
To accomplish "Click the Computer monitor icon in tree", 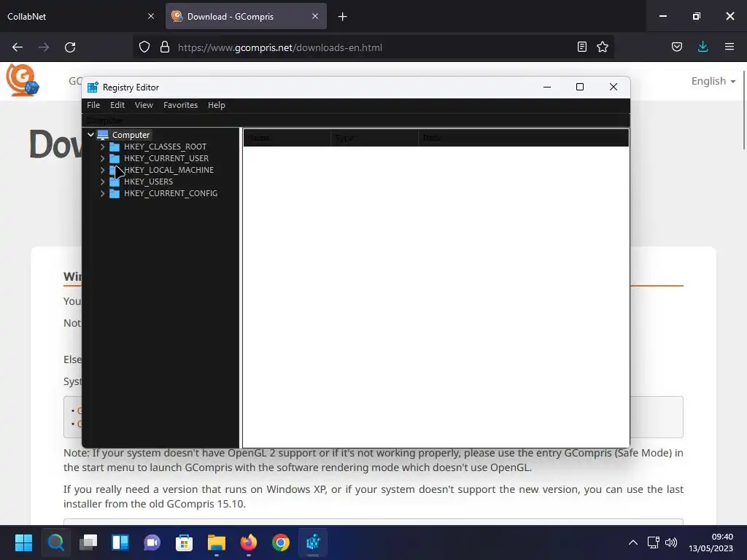I will (x=103, y=135).
